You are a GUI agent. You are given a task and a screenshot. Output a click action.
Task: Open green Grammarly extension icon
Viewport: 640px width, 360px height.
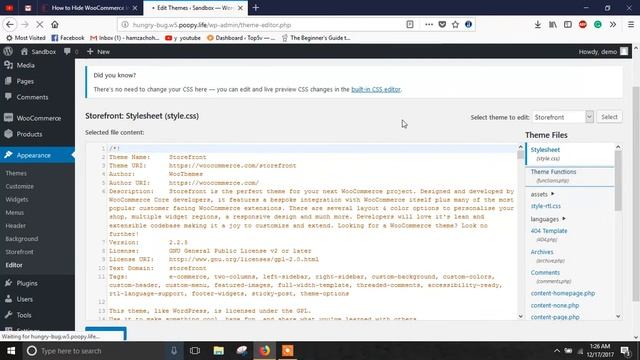pyautogui.click(x=598, y=24)
